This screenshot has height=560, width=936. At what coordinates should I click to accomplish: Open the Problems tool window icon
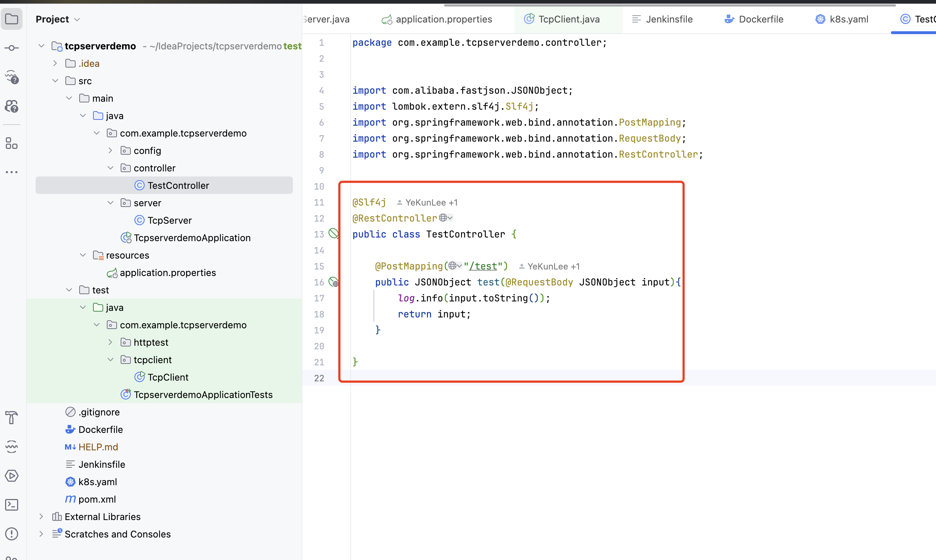tap(12, 533)
